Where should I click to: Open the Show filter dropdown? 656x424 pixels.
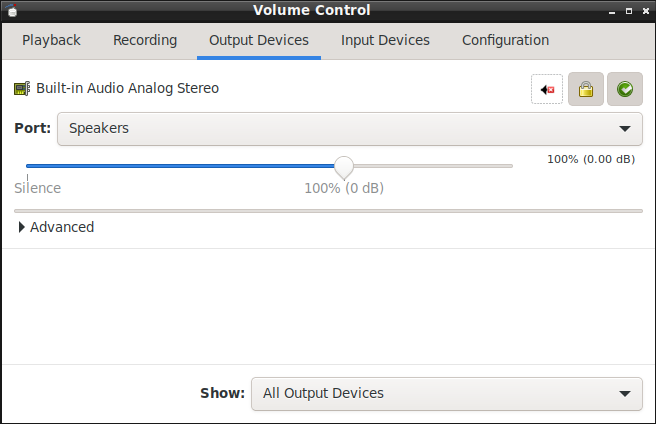click(446, 393)
